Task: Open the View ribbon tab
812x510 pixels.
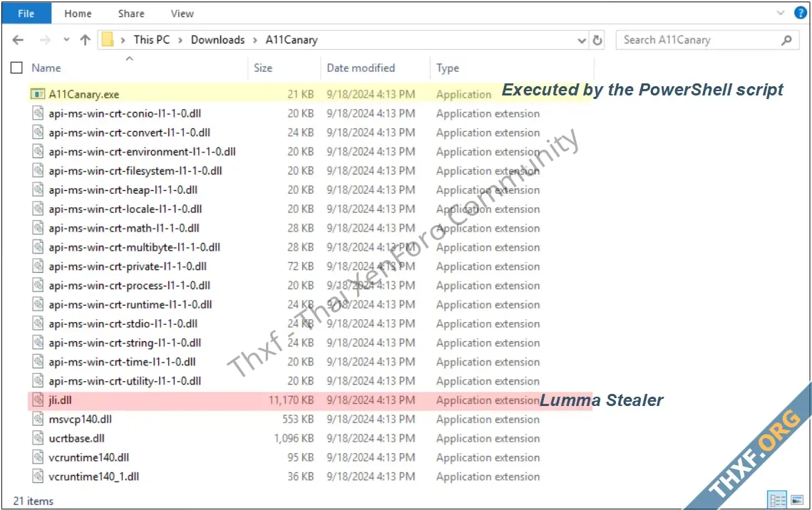Action: pyautogui.click(x=183, y=14)
